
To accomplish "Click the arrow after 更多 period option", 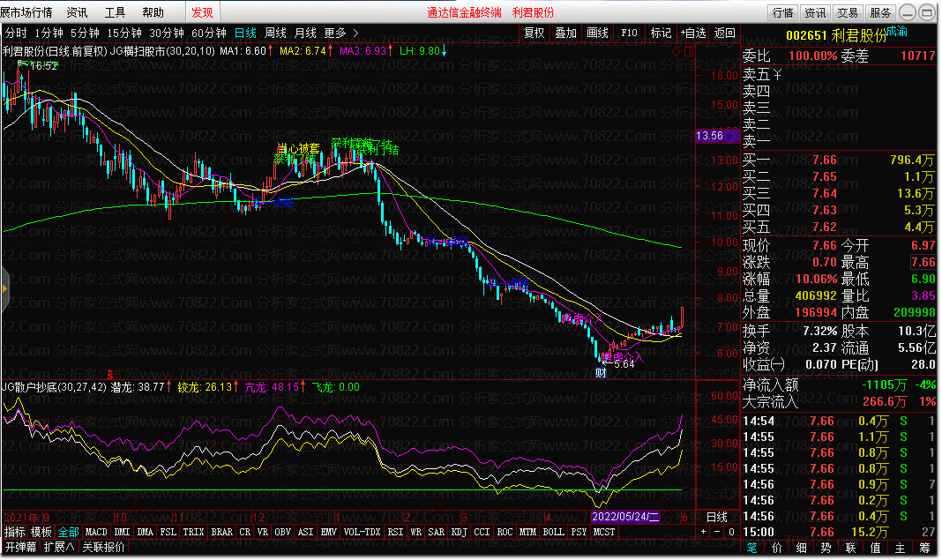I will (x=355, y=33).
